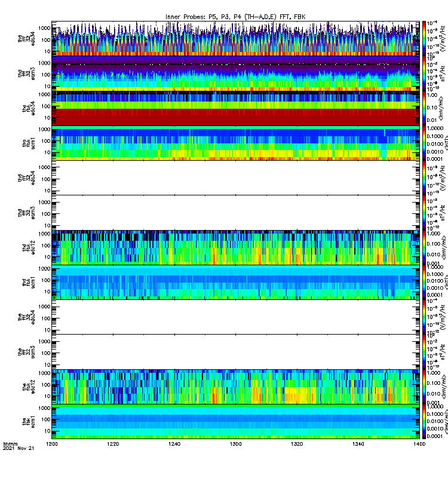
Task: Open the thd fbk scm1 spectrogram panel
Action: [x=235, y=282]
